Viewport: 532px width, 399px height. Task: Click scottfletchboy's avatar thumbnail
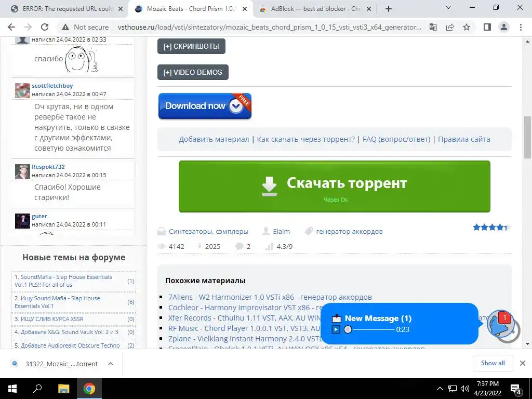(22, 90)
